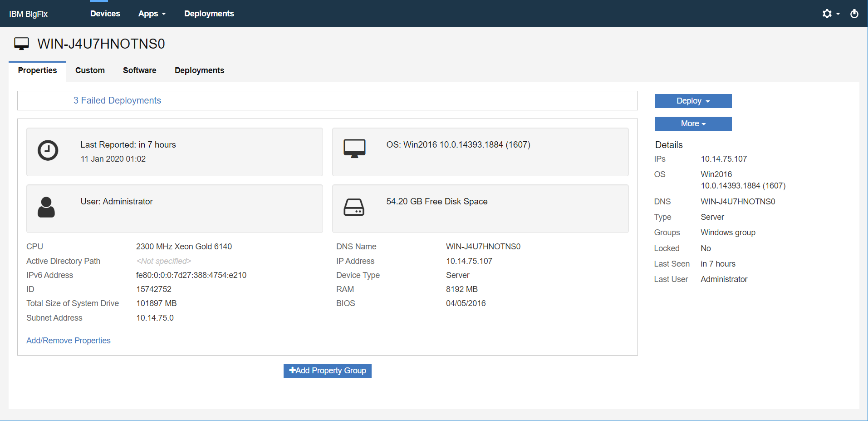This screenshot has height=421, width=868.
Task: Switch to the Software tab
Action: click(x=140, y=70)
